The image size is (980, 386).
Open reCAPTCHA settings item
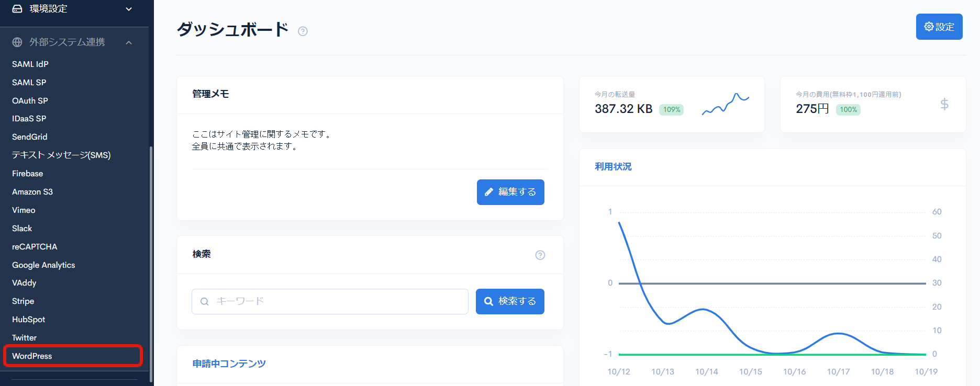pos(35,246)
